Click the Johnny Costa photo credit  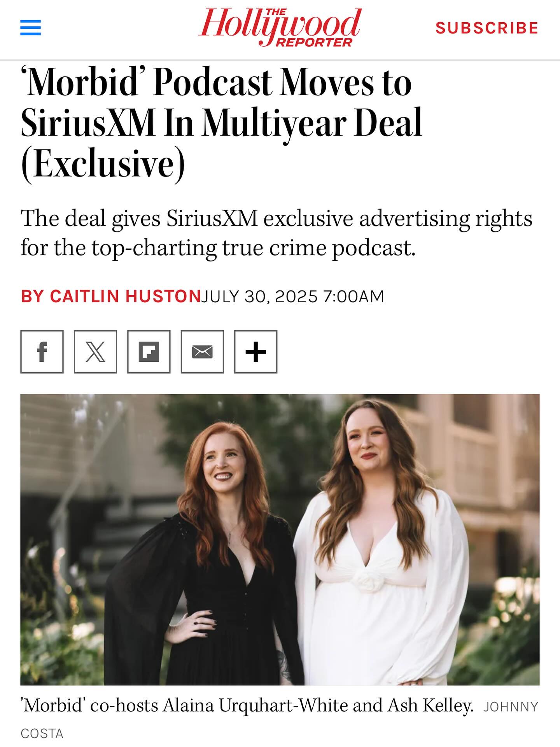(279, 720)
